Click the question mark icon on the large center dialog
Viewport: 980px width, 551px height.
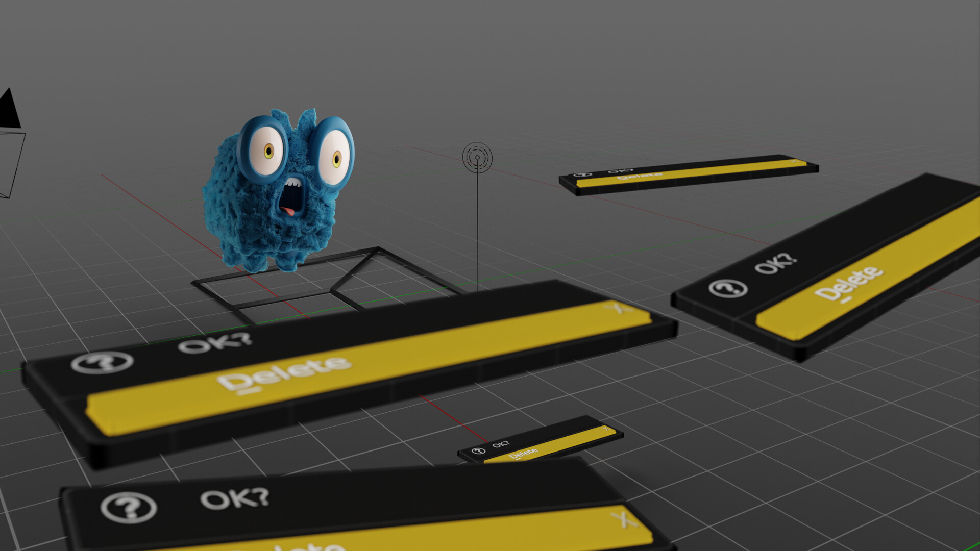[x=102, y=363]
